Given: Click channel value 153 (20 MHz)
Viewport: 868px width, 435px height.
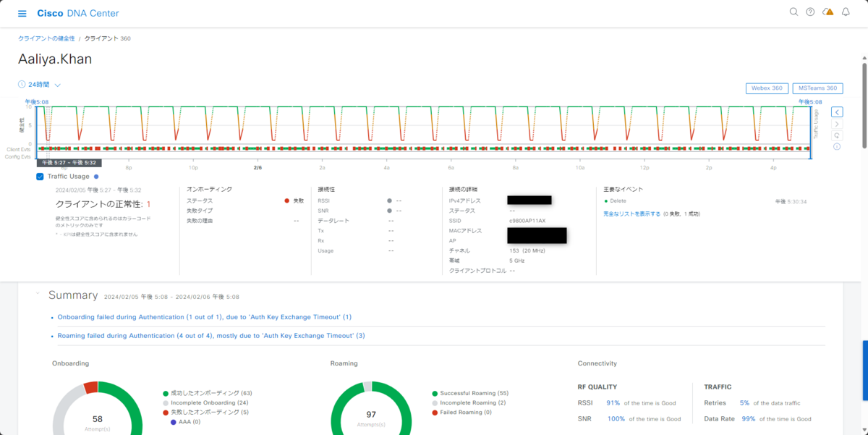Looking at the screenshot, I should (x=527, y=250).
